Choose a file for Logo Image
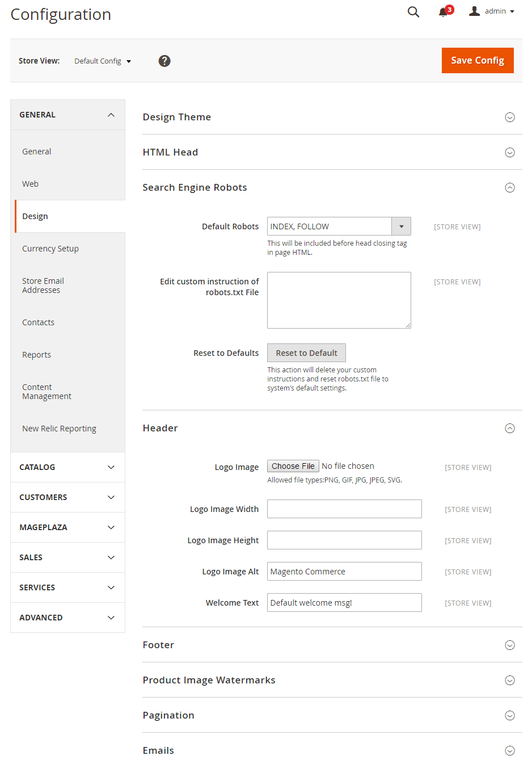The width and height of the screenshot is (532, 764). coord(293,465)
